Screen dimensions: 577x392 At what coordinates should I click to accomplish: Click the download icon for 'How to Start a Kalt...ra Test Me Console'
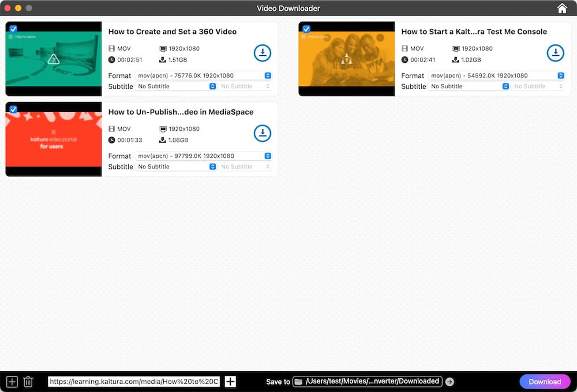(x=556, y=53)
